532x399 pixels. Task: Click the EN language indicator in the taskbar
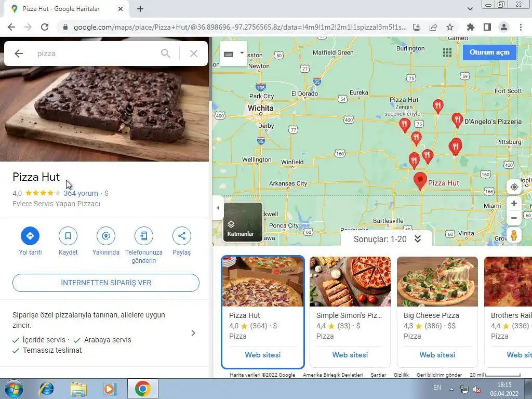point(437,388)
